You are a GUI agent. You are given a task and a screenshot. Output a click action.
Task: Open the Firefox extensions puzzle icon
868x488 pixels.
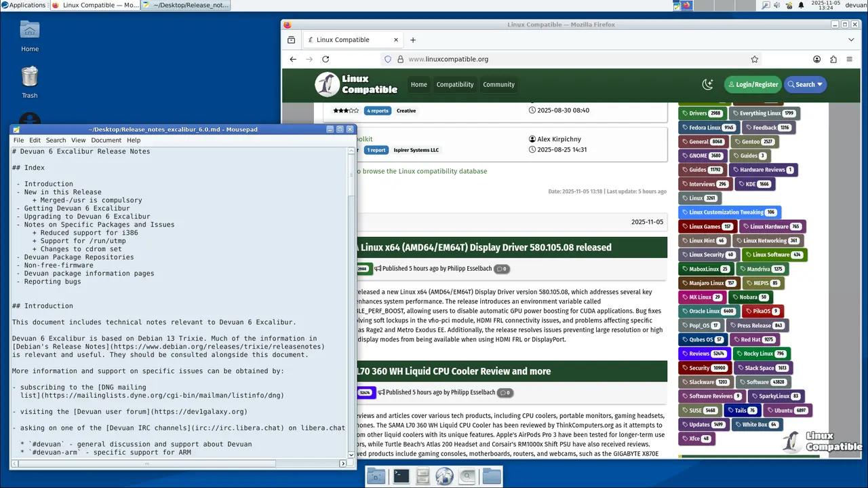pos(833,59)
